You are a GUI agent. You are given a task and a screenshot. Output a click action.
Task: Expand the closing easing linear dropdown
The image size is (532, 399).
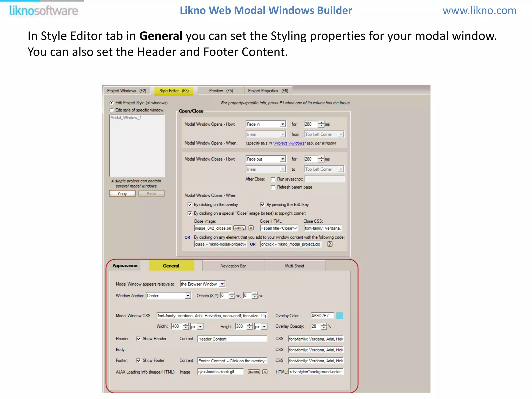283,169
